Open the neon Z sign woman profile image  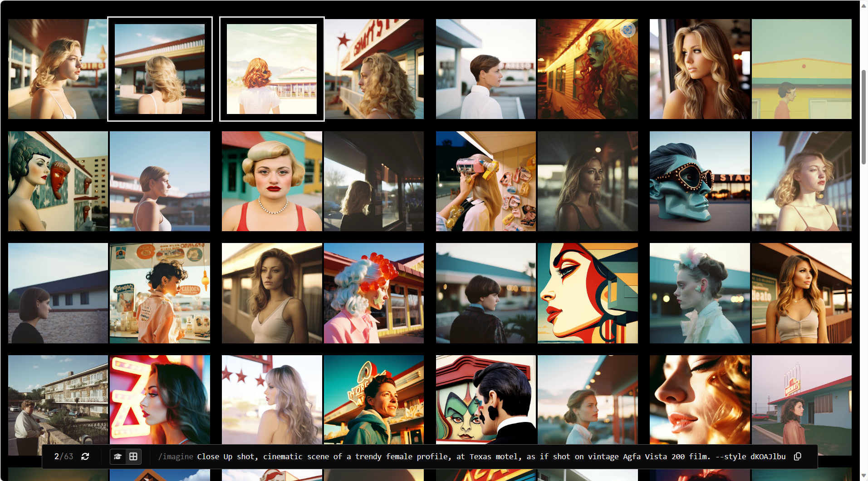(x=160, y=400)
